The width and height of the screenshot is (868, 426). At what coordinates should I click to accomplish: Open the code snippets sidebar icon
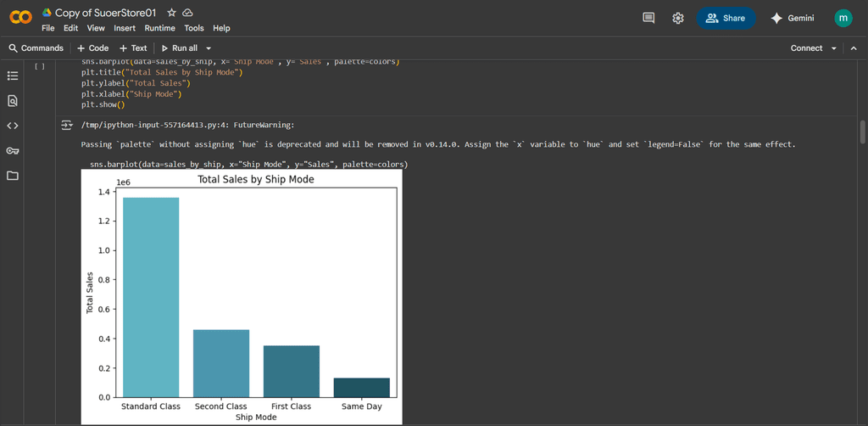13,126
